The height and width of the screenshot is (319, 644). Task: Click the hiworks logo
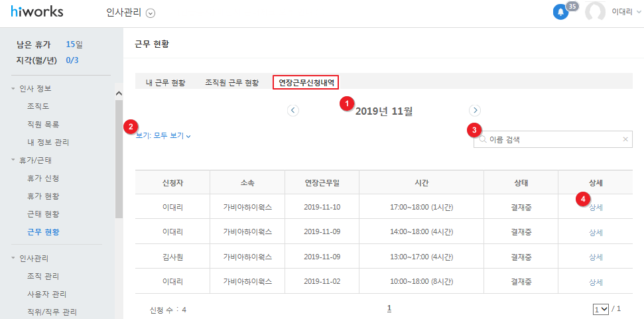[37, 11]
